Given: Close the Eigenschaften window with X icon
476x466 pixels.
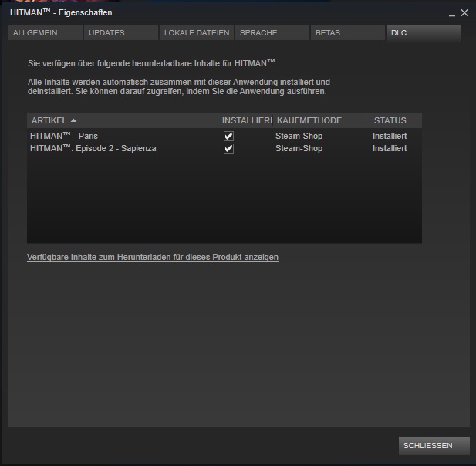Looking at the screenshot, I should [464, 13].
